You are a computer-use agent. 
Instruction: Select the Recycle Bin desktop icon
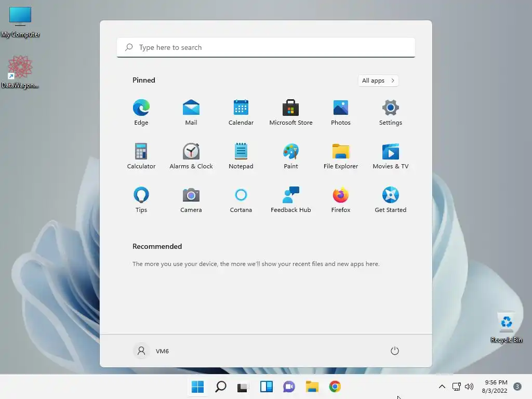coord(506,327)
